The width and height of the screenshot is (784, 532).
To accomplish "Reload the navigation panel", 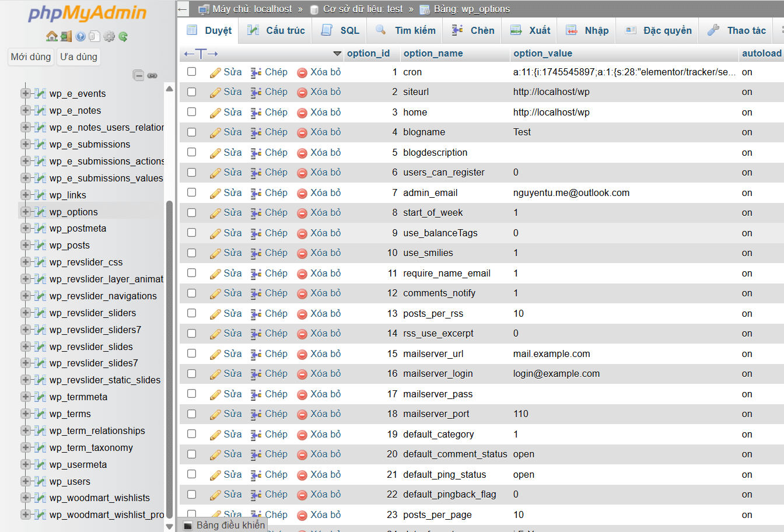I will click(123, 36).
